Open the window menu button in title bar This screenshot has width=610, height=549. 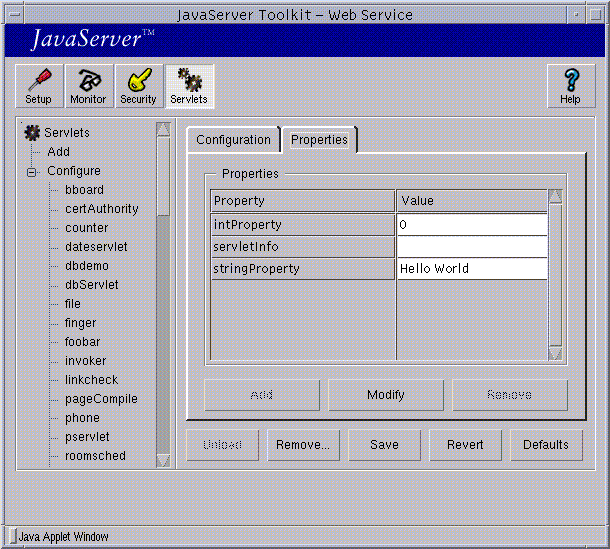pos(15,15)
